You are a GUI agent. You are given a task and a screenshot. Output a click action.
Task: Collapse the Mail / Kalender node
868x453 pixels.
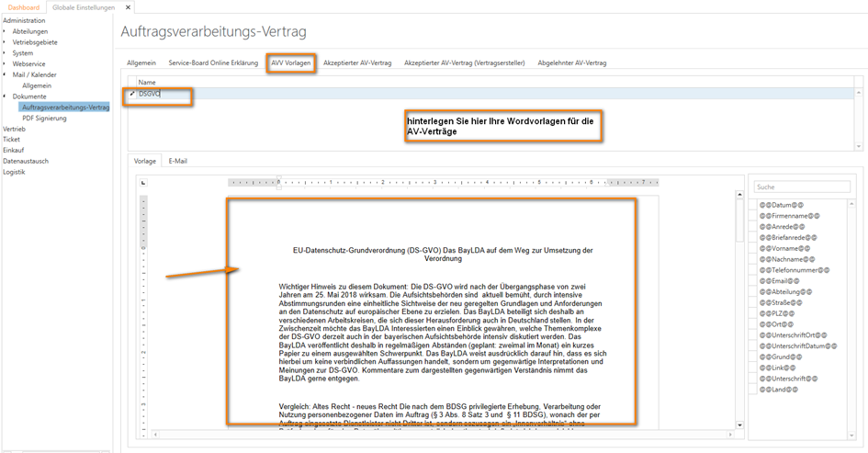point(5,74)
